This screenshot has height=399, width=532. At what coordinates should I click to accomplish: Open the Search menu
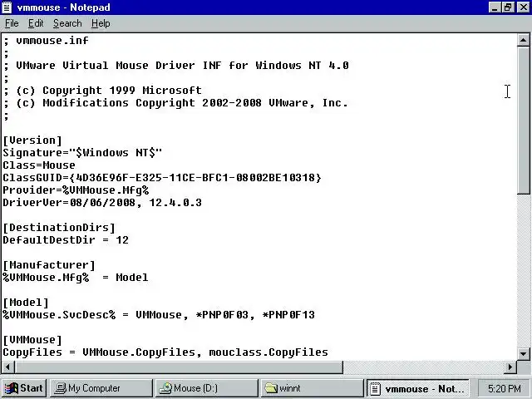(67, 23)
